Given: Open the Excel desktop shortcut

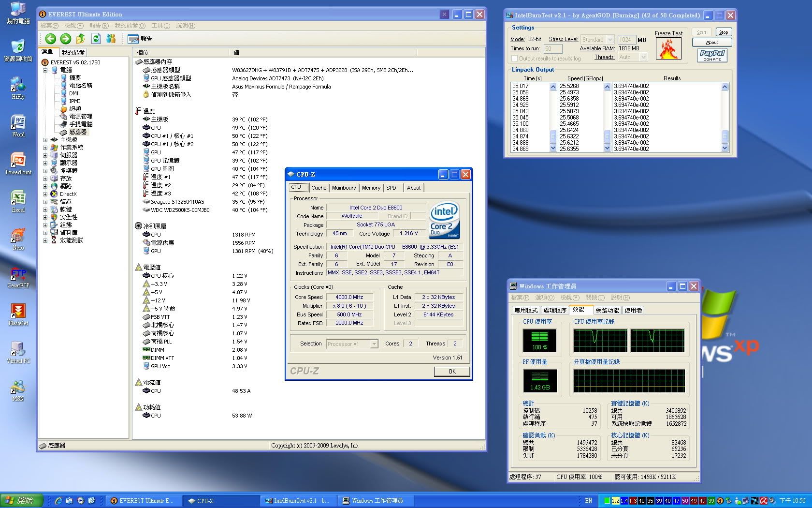Looking at the screenshot, I should point(18,202).
